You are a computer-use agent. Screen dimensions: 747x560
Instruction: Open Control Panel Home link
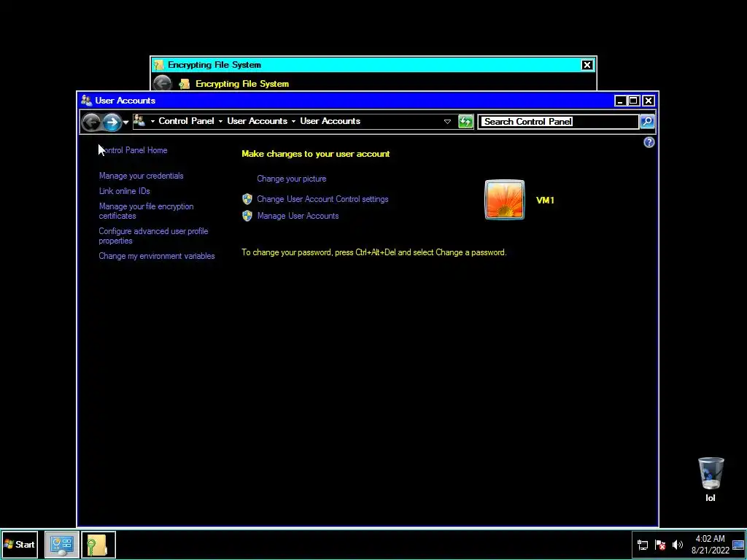[x=133, y=150]
